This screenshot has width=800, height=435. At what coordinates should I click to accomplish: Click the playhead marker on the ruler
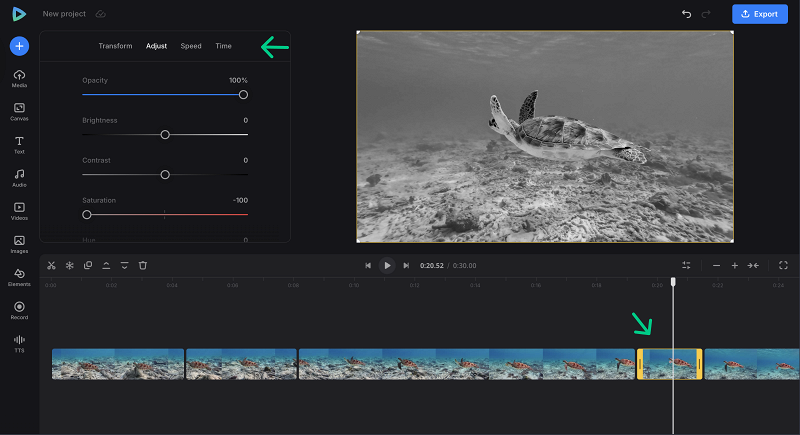click(673, 282)
